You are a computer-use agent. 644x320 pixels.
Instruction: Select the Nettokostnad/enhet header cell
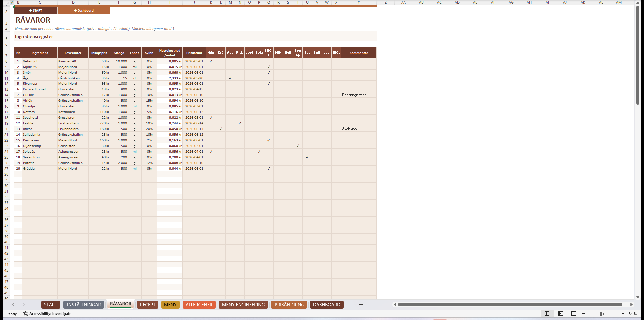coord(170,53)
